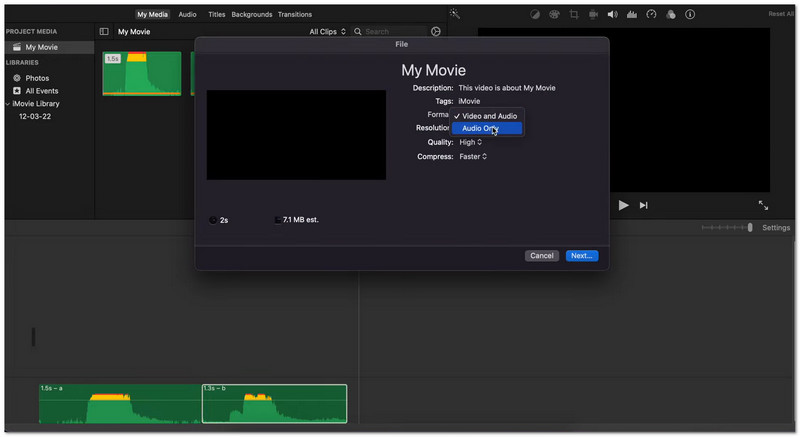Open the All Clips filter dropdown
The width and height of the screenshot is (800, 437).
[327, 32]
